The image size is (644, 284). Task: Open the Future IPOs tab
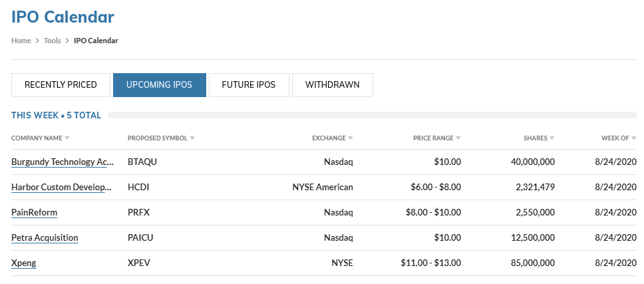[249, 85]
